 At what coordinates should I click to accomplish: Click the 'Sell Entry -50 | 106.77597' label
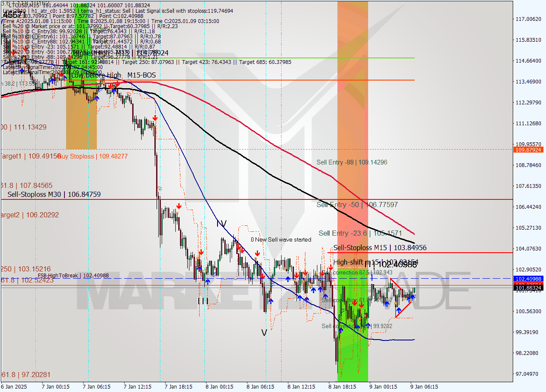357,205
